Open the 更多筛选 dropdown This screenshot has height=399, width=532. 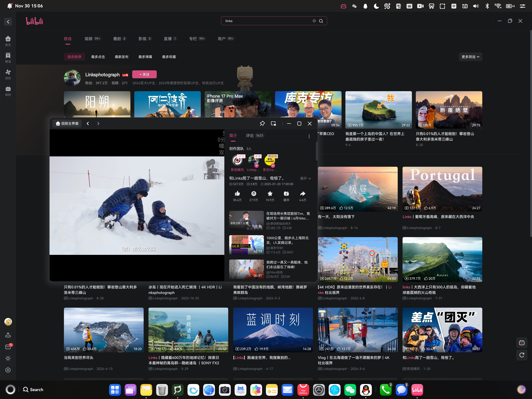pos(470,57)
